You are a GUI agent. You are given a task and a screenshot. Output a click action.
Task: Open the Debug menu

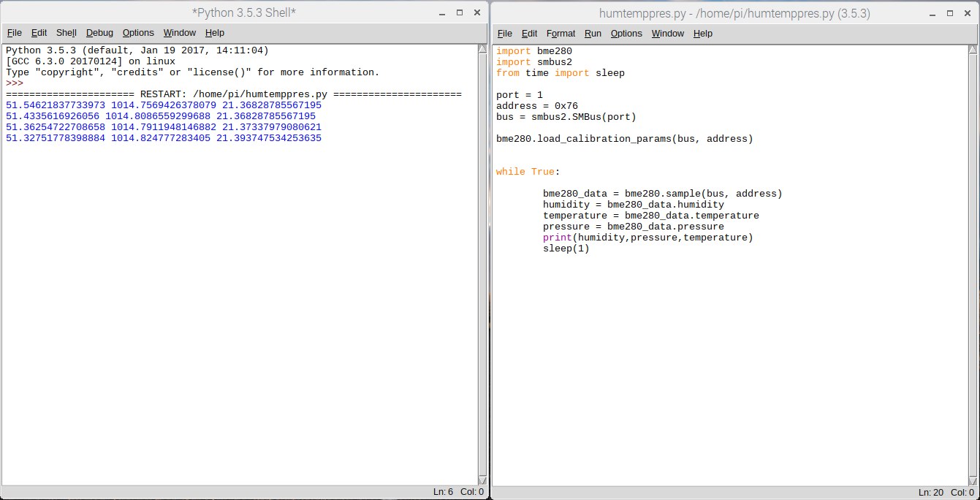tap(99, 33)
